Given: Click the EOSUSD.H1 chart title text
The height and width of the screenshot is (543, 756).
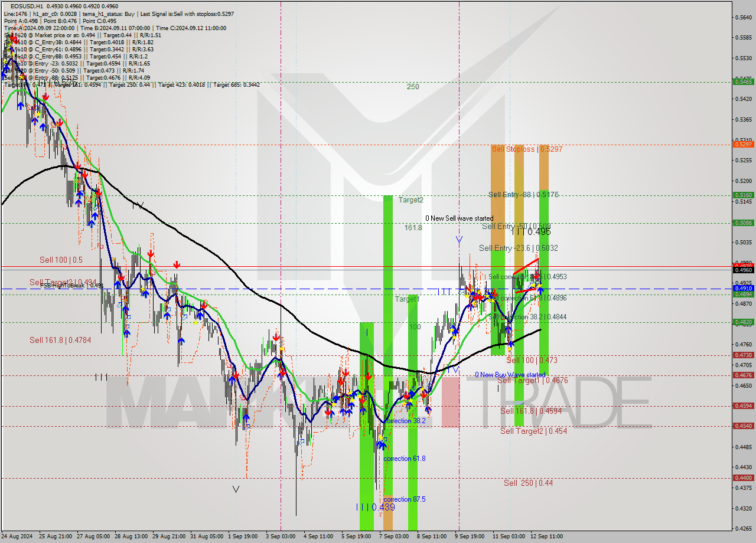Looking at the screenshot, I should click(26, 6).
